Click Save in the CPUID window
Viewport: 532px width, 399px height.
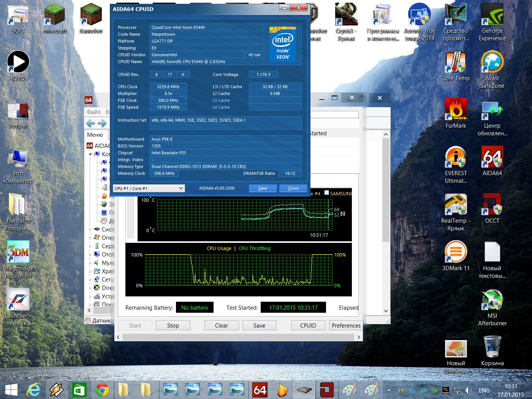click(263, 188)
